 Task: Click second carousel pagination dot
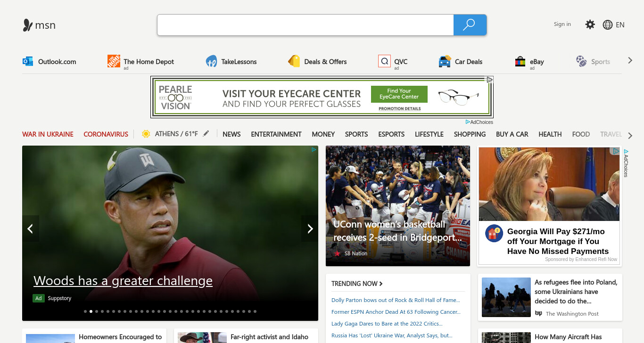coord(91,311)
